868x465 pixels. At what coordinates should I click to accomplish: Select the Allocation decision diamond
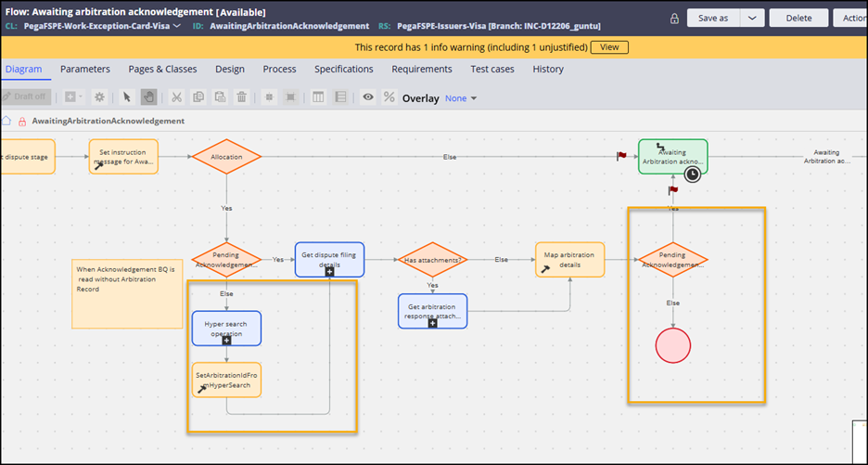click(x=226, y=157)
